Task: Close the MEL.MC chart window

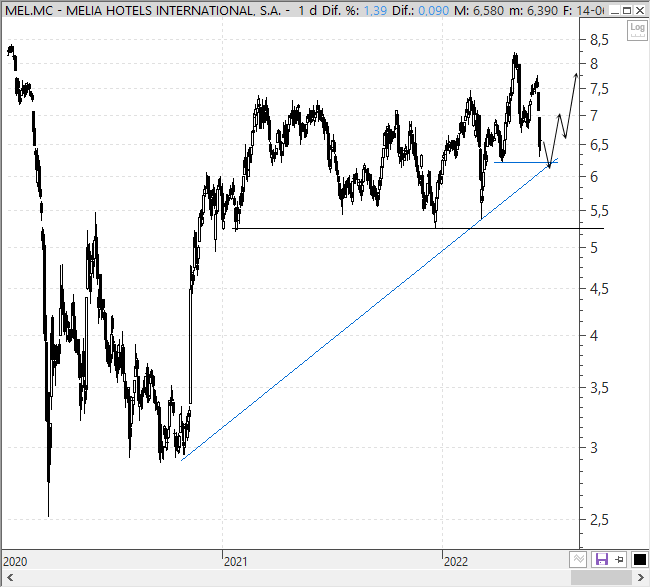Action: coord(640,10)
